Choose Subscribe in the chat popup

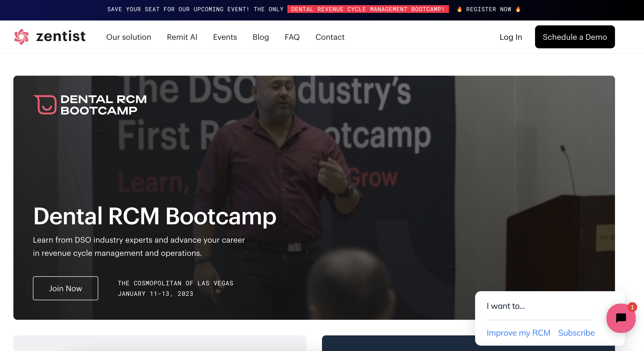coord(576,333)
